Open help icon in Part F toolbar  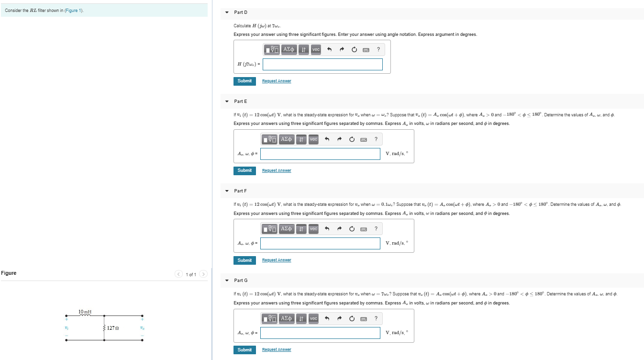[376, 229]
